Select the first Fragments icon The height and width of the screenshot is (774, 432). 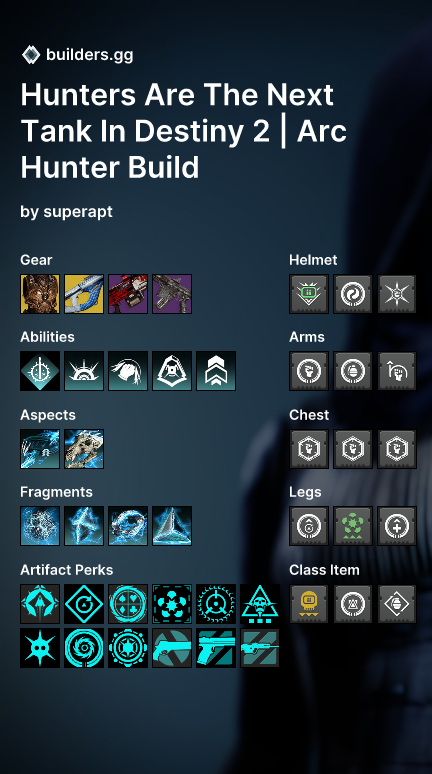pyautogui.click(x=40, y=526)
